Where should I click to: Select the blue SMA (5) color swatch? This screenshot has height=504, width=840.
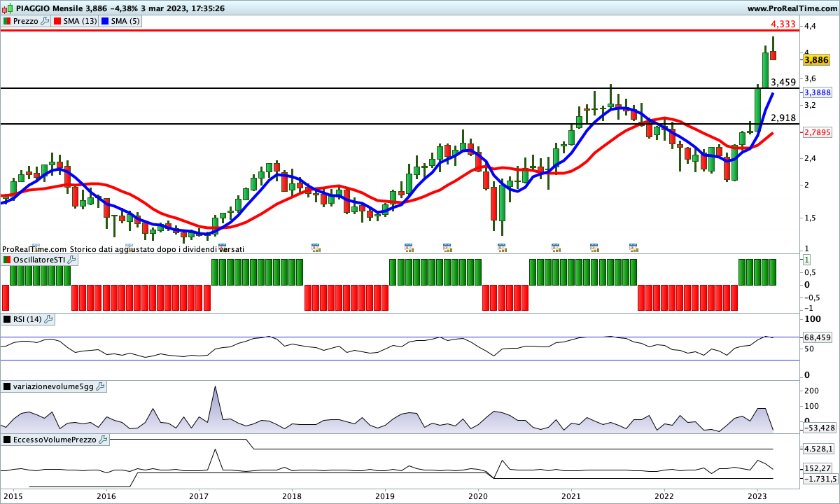(105, 21)
